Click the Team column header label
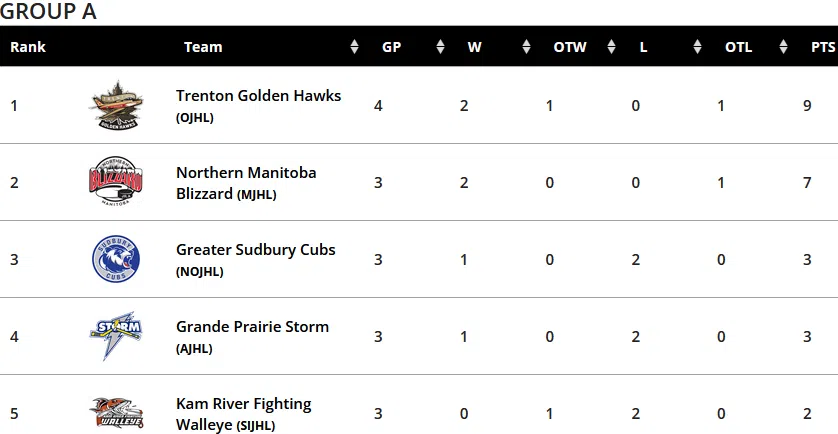This screenshot has width=838, height=434. click(203, 47)
